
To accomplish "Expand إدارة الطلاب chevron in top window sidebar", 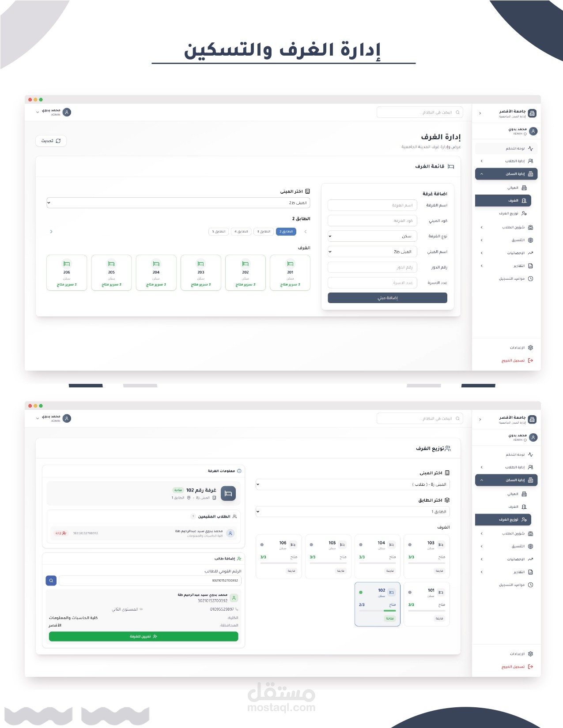I will click(x=481, y=161).
